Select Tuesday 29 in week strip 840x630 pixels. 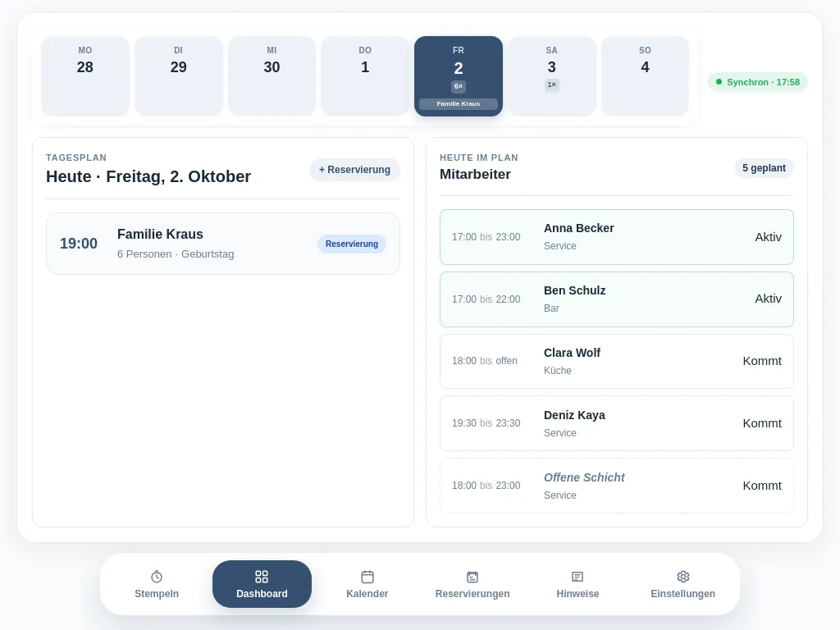pos(178,76)
